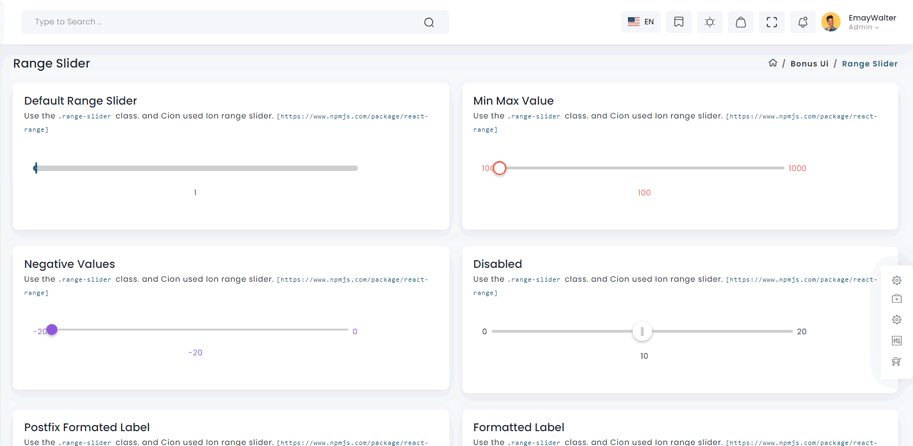Open npm link under Default Range Slider
Screen dimensions: 913x446
pyautogui.click(x=352, y=116)
